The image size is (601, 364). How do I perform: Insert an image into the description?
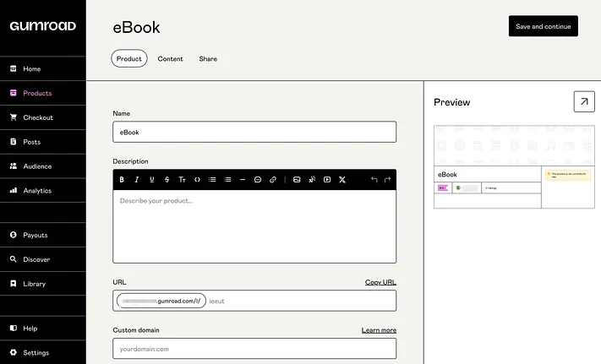pos(297,180)
